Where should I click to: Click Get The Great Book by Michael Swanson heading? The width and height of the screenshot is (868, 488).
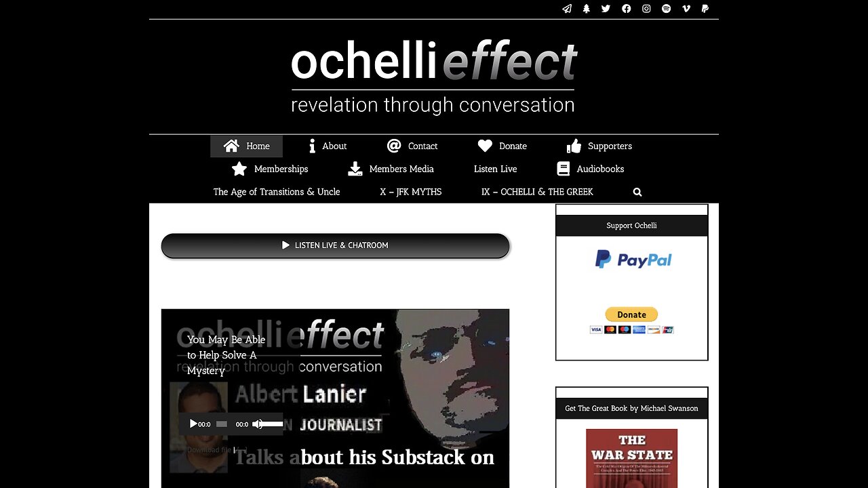[x=631, y=409]
